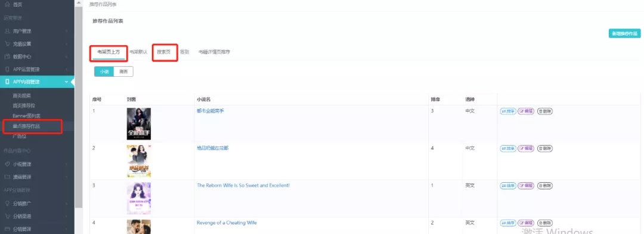The height and width of the screenshot is (234, 644).
Task: Open 广告位 in the sidebar
Action: 19,136
